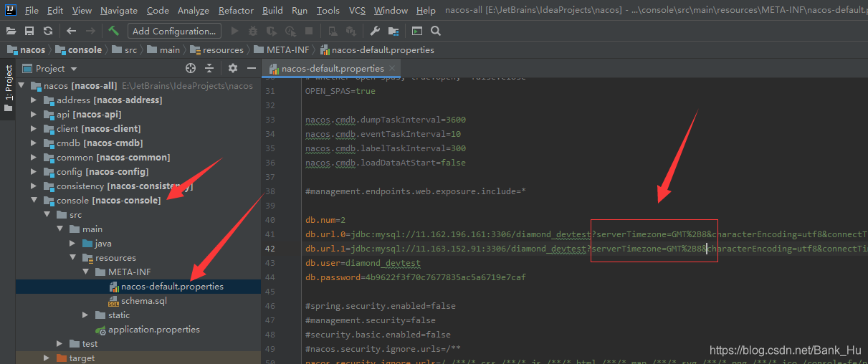Click the nacos.cmdb.dumpTaskInterval=3600 line
Image resolution: width=868 pixels, height=364 pixels.
pyautogui.click(x=386, y=120)
